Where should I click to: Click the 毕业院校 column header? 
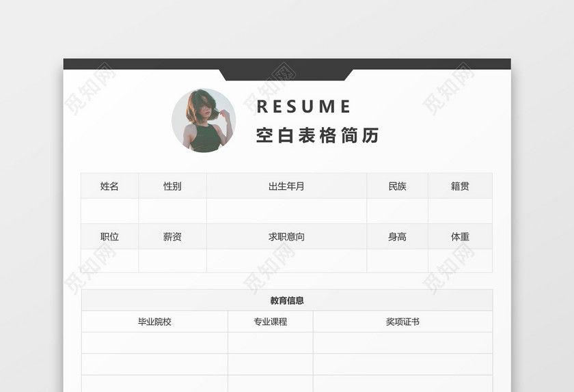(154, 322)
